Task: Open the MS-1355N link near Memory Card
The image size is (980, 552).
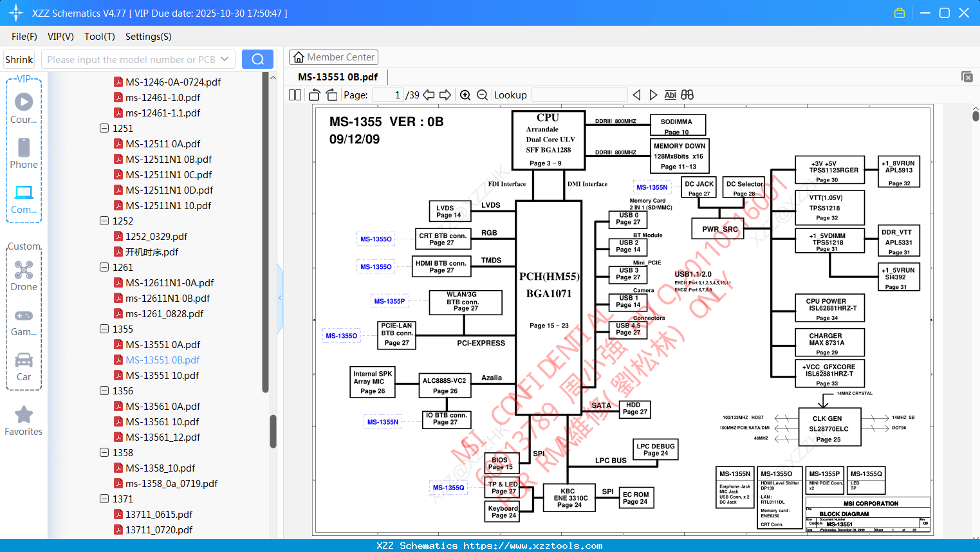Action: coord(652,187)
